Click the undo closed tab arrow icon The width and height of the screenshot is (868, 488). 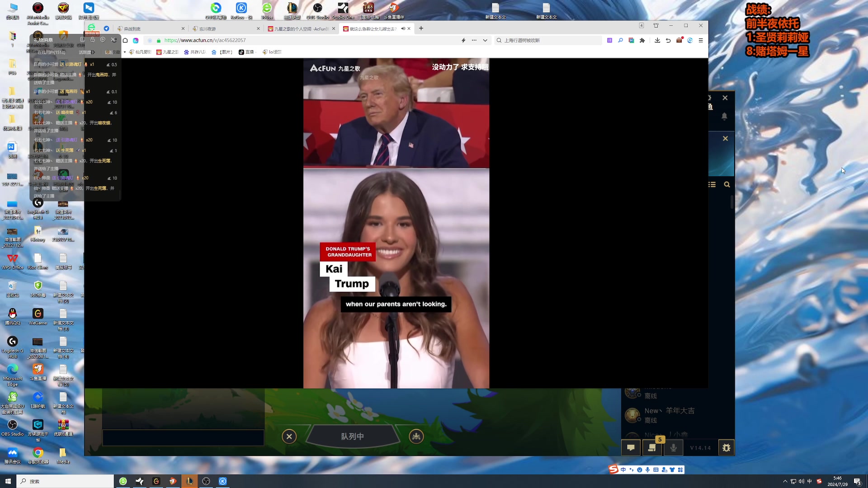click(x=668, y=40)
